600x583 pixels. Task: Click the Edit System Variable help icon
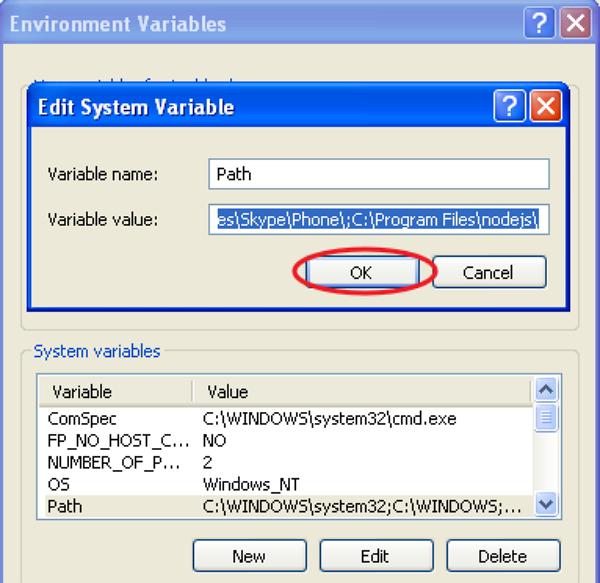point(510,107)
